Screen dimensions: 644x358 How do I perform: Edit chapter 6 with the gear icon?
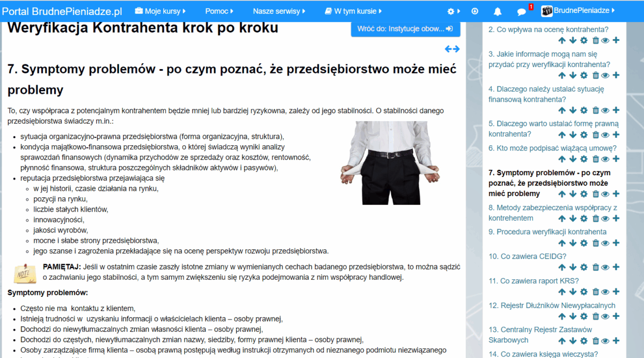click(584, 159)
